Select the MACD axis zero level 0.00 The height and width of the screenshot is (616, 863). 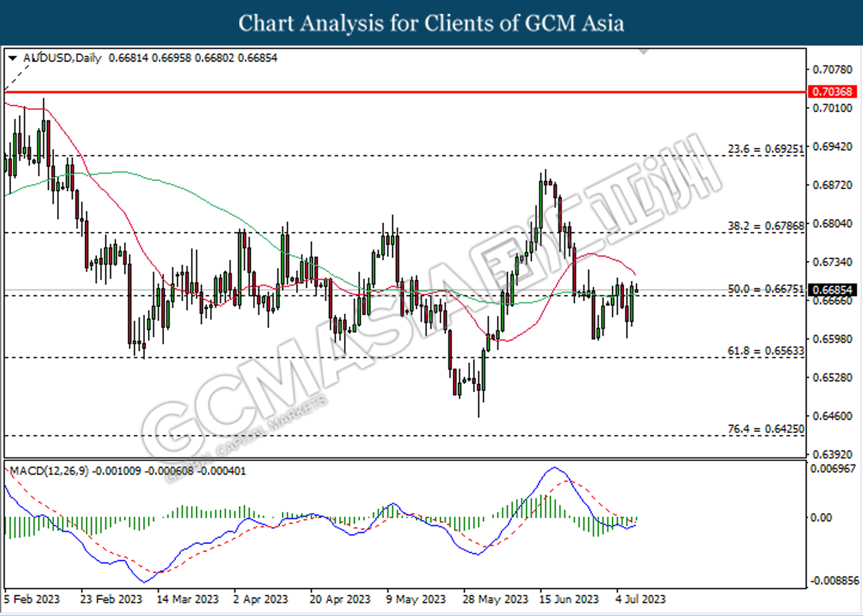pyautogui.click(x=821, y=518)
